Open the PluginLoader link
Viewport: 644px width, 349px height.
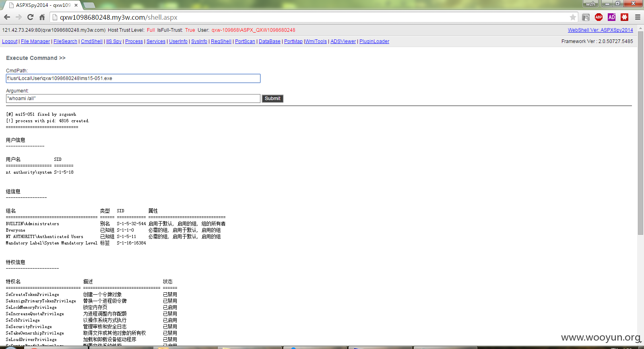[x=374, y=41]
